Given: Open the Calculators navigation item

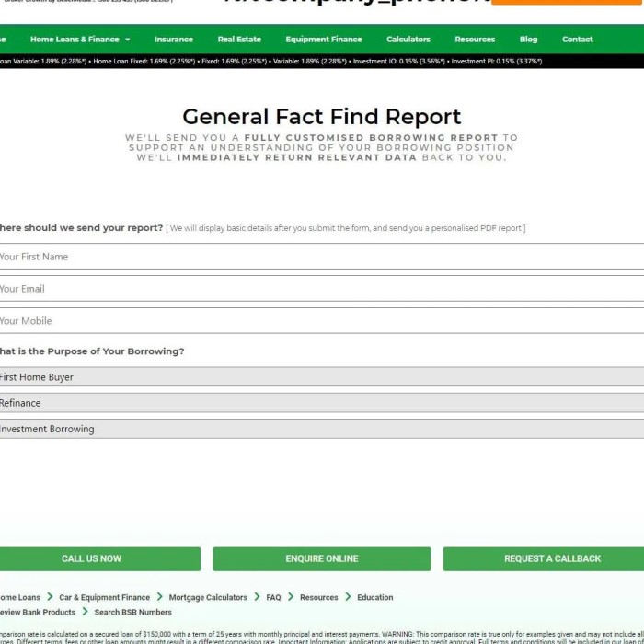Looking at the screenshot, I should coord(408,40).
